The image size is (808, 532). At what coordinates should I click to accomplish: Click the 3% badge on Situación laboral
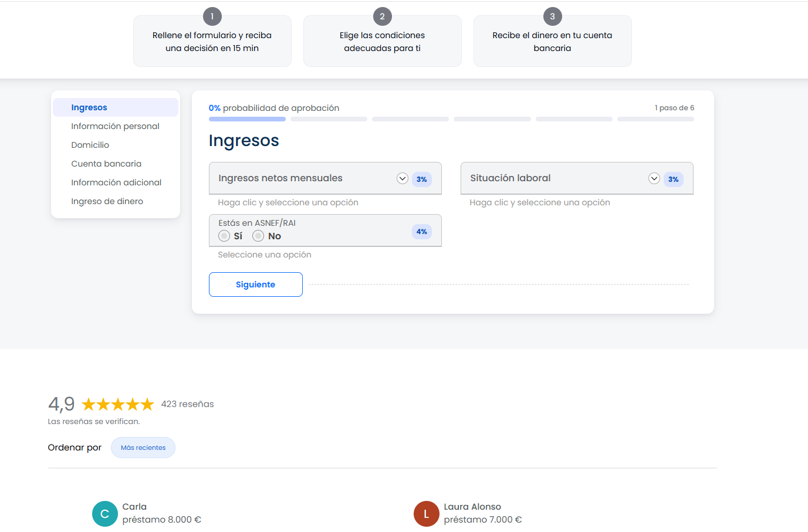click(x=673, y=179)
